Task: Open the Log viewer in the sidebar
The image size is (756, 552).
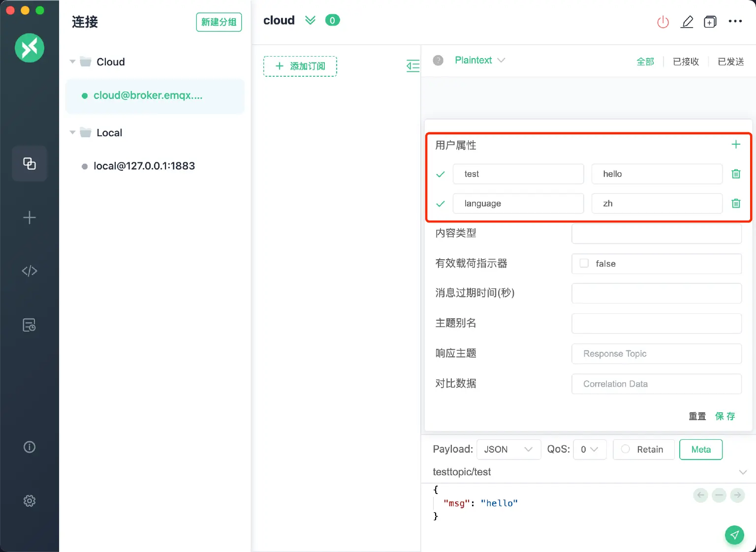Action: [30, 325]
